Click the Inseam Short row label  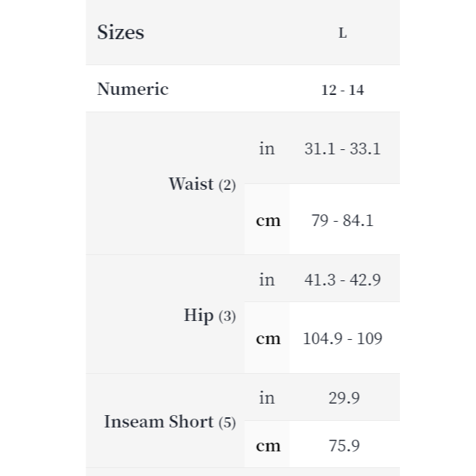click(159, 422)
